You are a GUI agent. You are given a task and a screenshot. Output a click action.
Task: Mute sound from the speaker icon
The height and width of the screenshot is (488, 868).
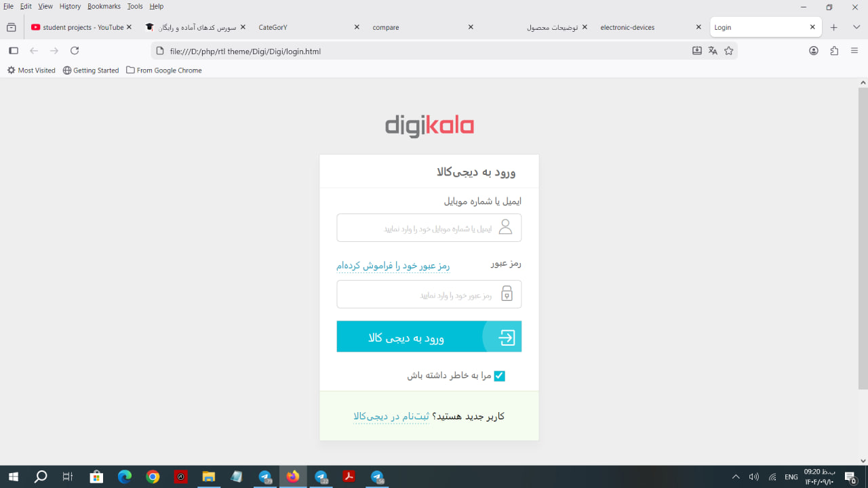coord(753,476)
